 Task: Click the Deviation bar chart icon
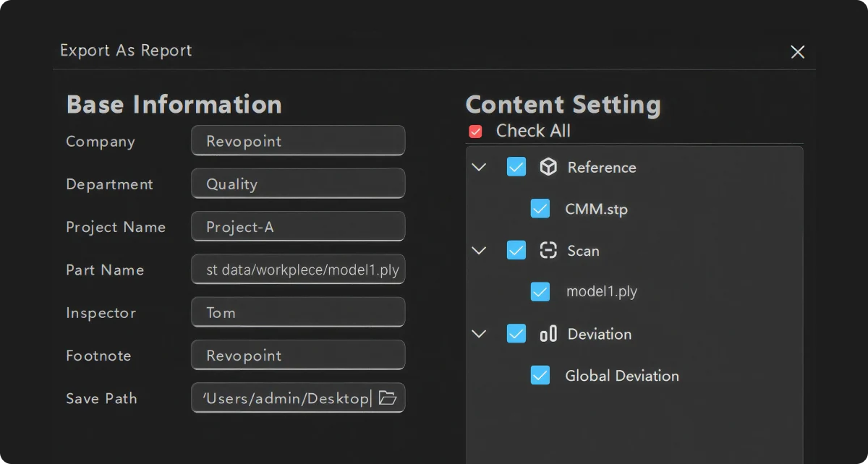click(548, 334)
